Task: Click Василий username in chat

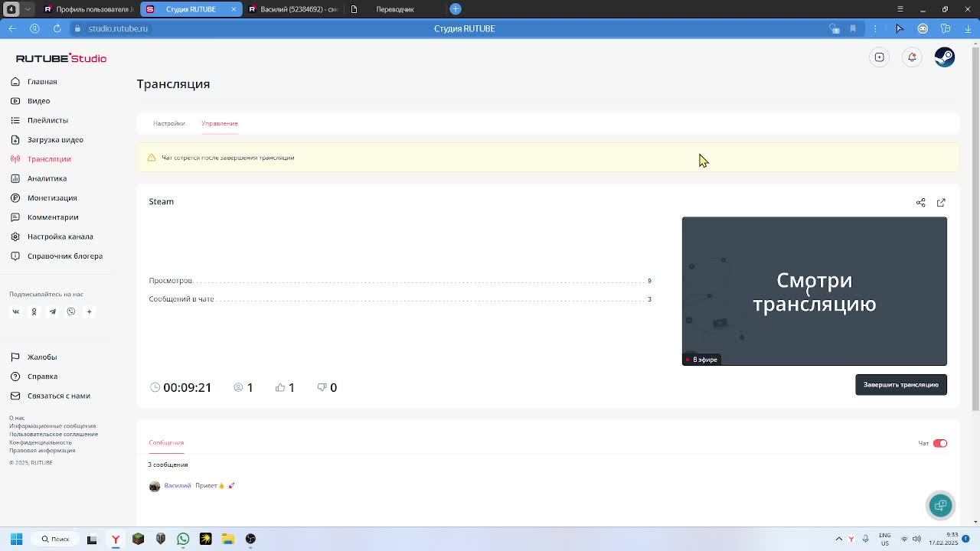Action: tap(178, 485)
